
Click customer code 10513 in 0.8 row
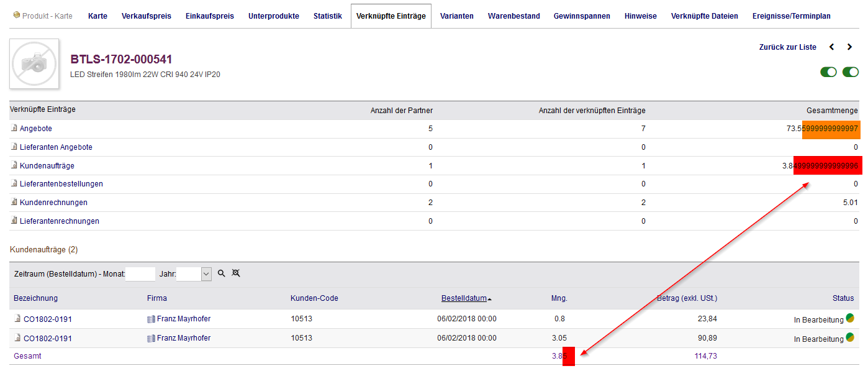[301, 319]
